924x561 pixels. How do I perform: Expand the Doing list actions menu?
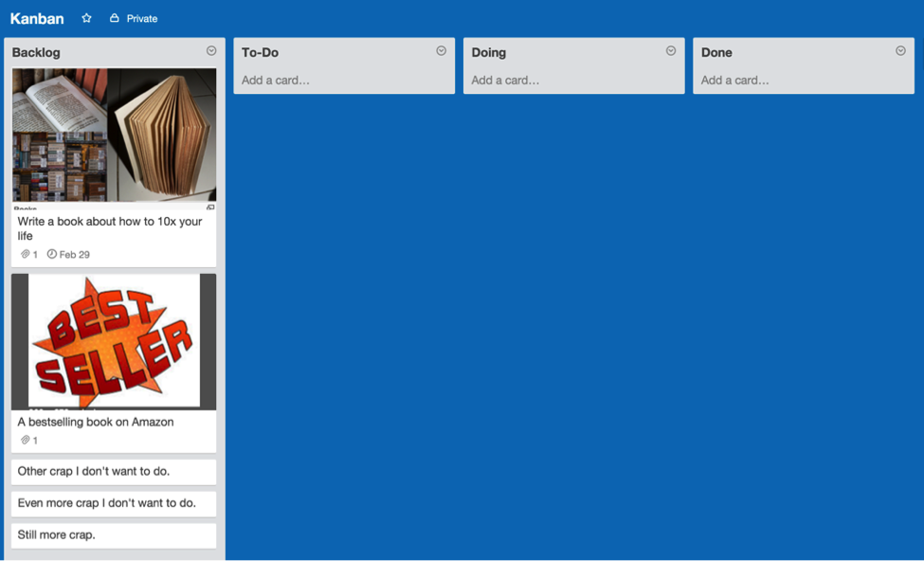[671, 51]
